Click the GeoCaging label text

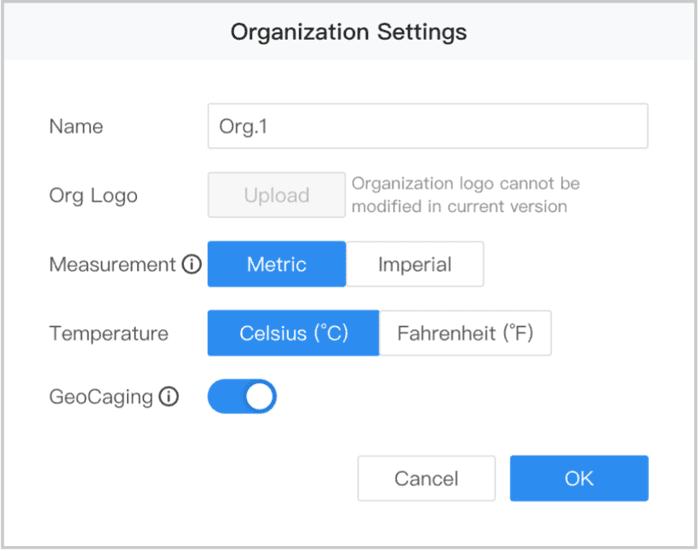coord(101,397)
